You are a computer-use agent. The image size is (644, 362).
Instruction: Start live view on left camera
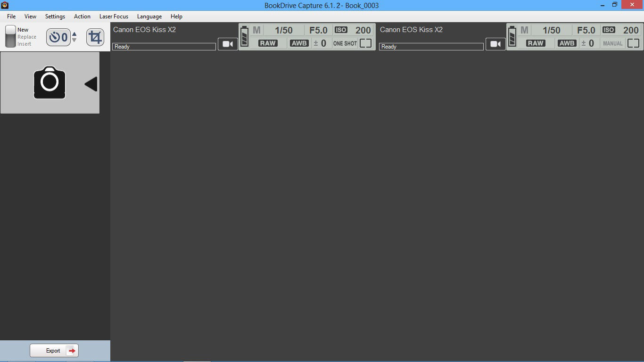pyautogui.click(x=228, y=44)
